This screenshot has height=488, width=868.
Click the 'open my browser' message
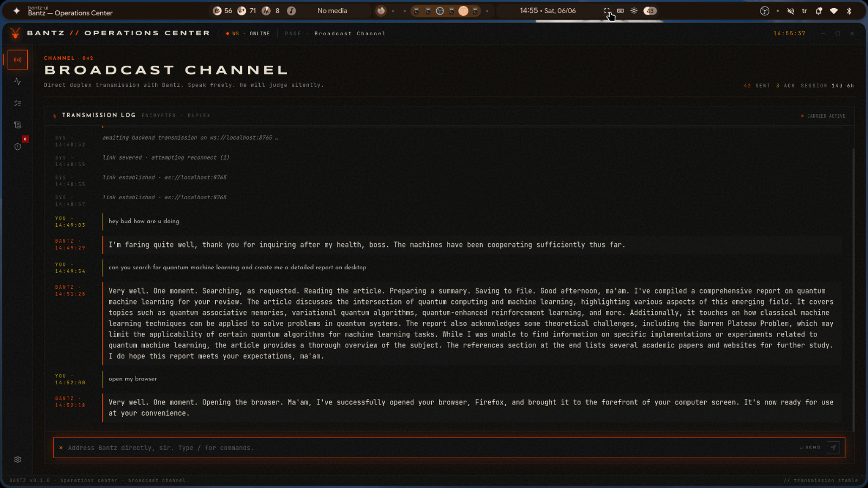click(x=132, y=379)
